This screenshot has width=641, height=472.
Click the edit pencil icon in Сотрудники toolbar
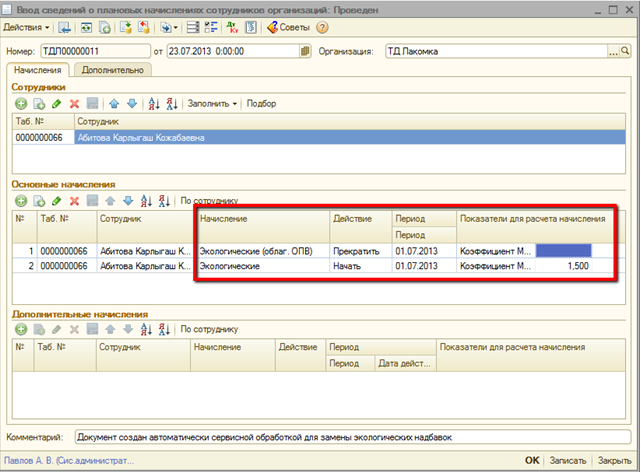pyautogui.click(x=56, y=103)
